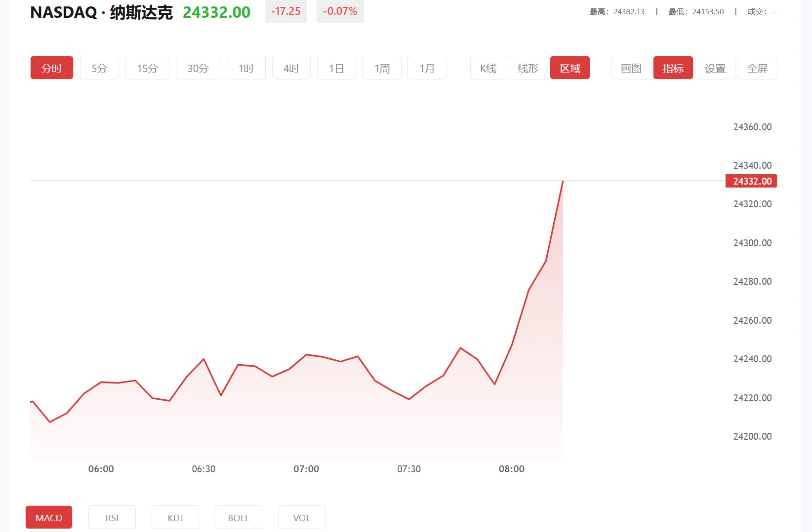Select the 1日 daily timeframe button
The width and height of the screenshot is (812, 532).
pyautogui.click(x=336, y=68)
